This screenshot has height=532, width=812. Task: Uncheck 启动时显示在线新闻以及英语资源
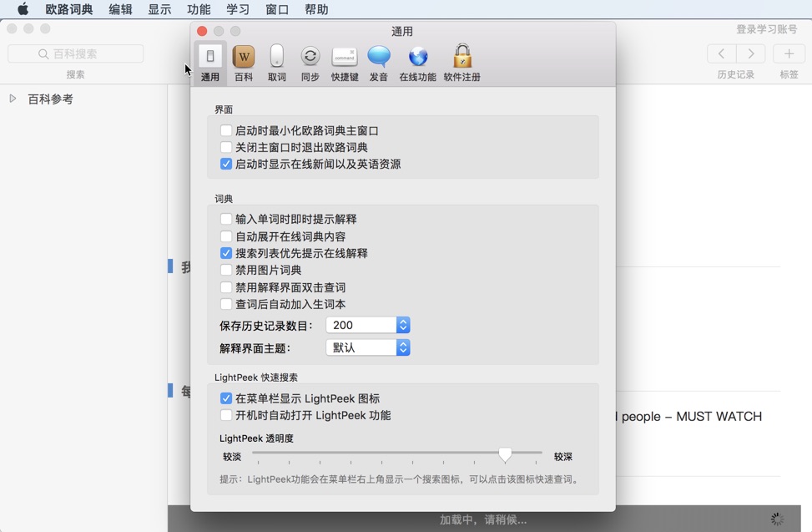(226, 164)
